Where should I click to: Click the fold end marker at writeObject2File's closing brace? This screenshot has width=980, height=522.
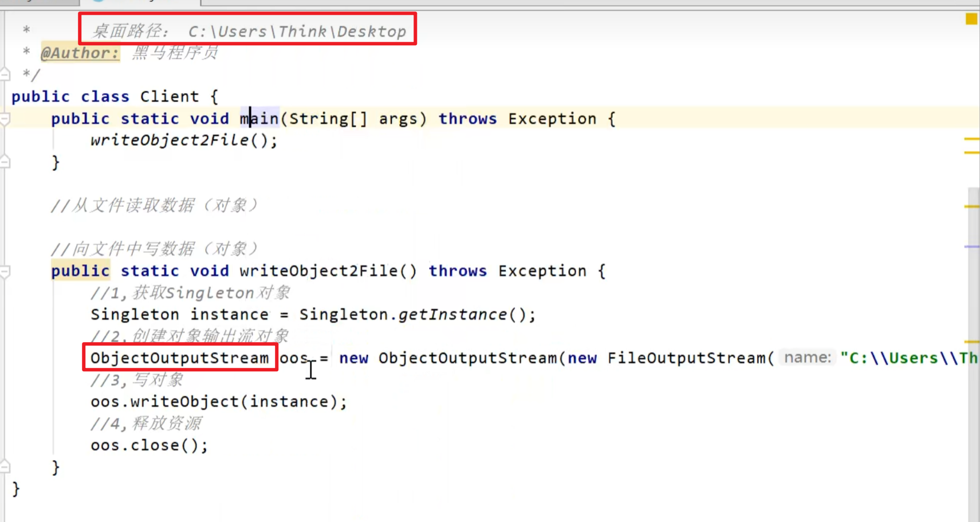5,466
